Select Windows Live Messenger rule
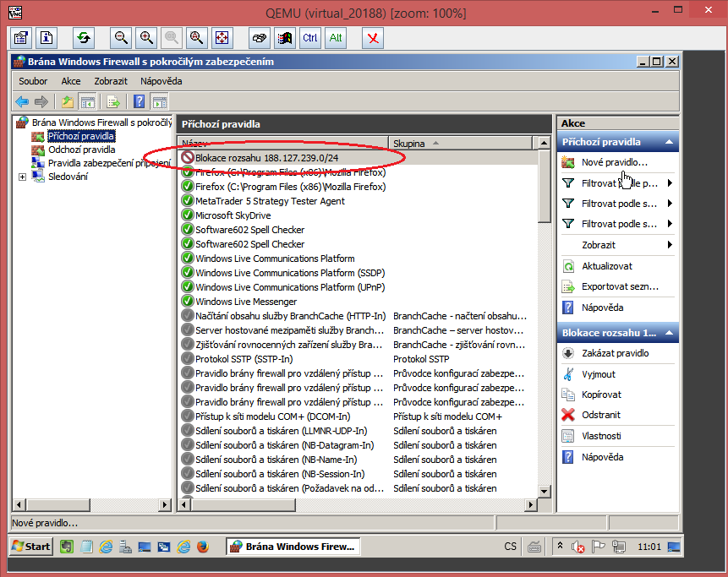This screenshot has height=577, width=728. tap(245, 302)
